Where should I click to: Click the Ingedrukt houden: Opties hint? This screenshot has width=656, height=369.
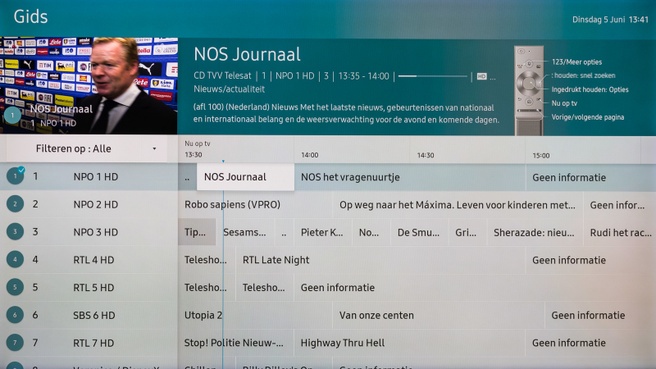589,90
